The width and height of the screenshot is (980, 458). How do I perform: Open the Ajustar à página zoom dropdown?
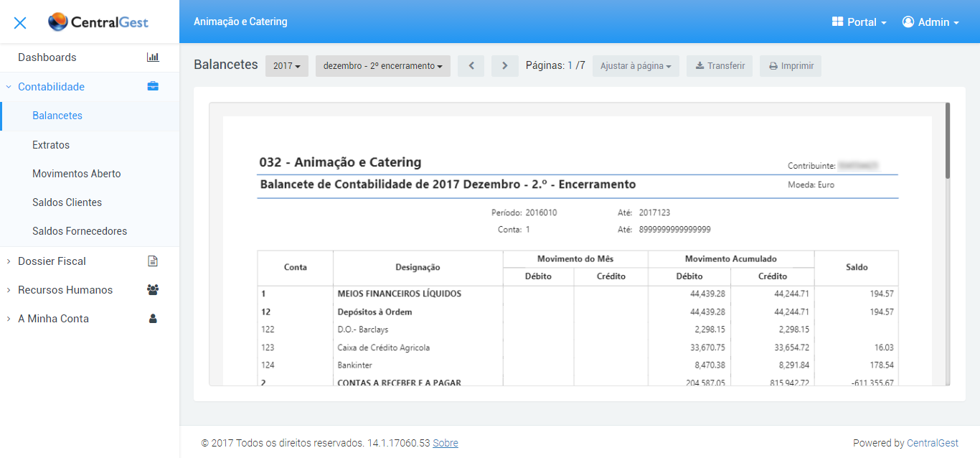(x=636, y=66)
